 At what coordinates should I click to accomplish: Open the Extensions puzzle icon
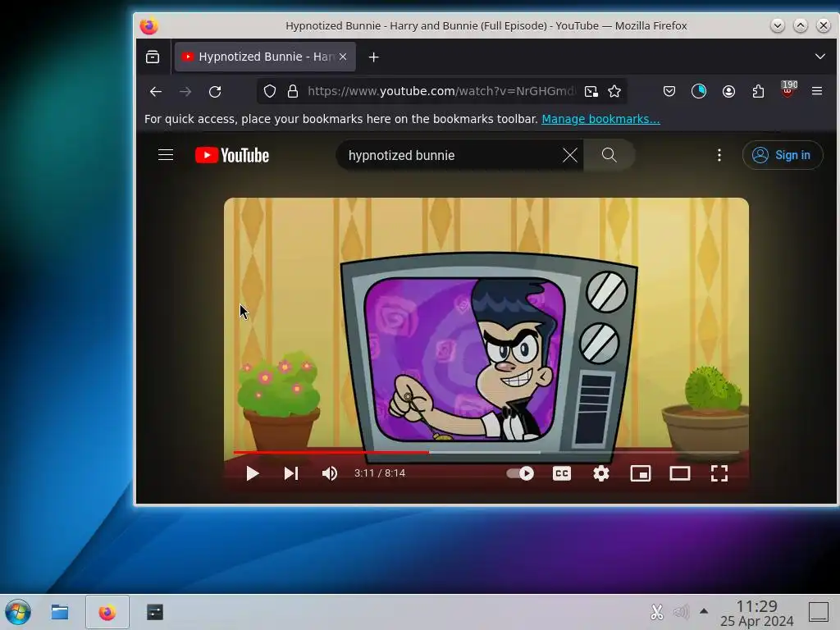[758, 92]
